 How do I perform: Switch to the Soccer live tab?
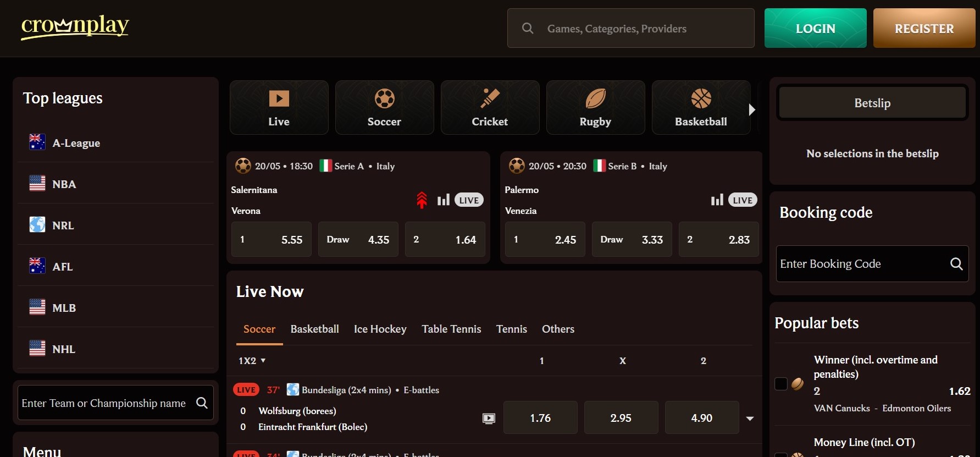(259, 329)
